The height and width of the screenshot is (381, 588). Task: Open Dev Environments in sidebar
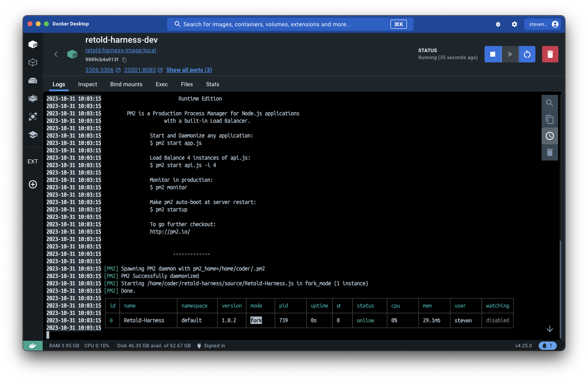pyautogui.click(x=33, y=99)
